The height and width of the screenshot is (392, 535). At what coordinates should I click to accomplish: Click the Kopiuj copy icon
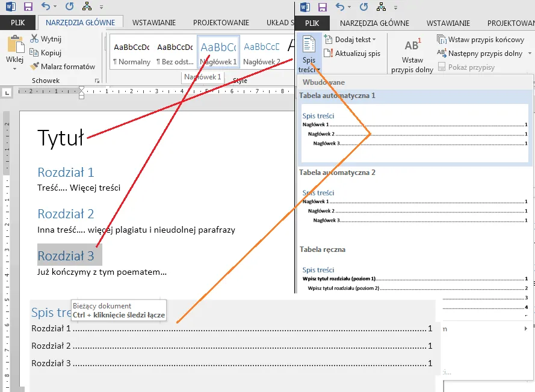(34, 53)
